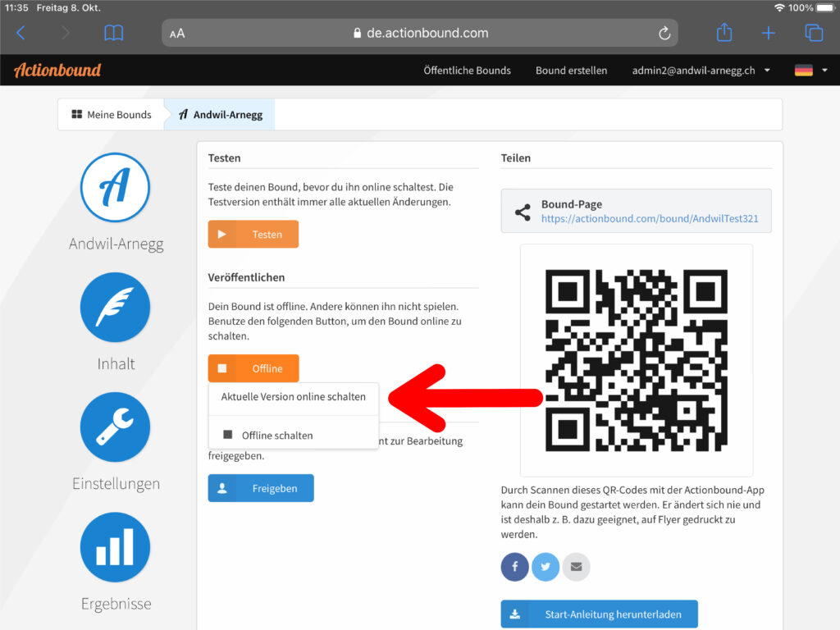Choose Aktuelle Version online schalten
Image resolution: width=840 pixels, height=630 pixels.
294,397
